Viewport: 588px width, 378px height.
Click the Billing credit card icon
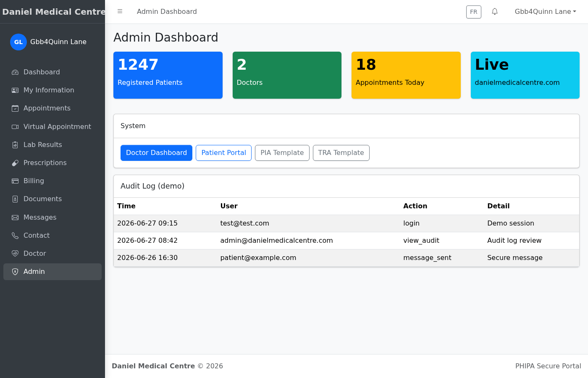coord(15,181)
